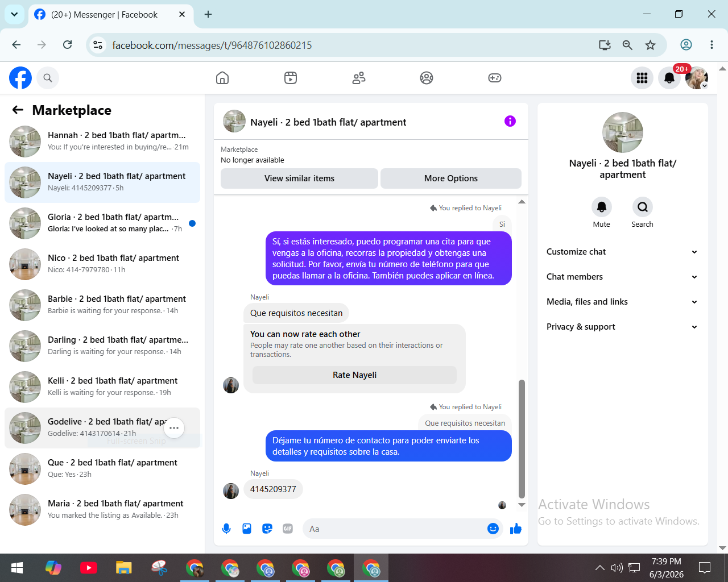728x582 pixels.
Task: Open the Friends icon
Action: (x=359, y=78)
